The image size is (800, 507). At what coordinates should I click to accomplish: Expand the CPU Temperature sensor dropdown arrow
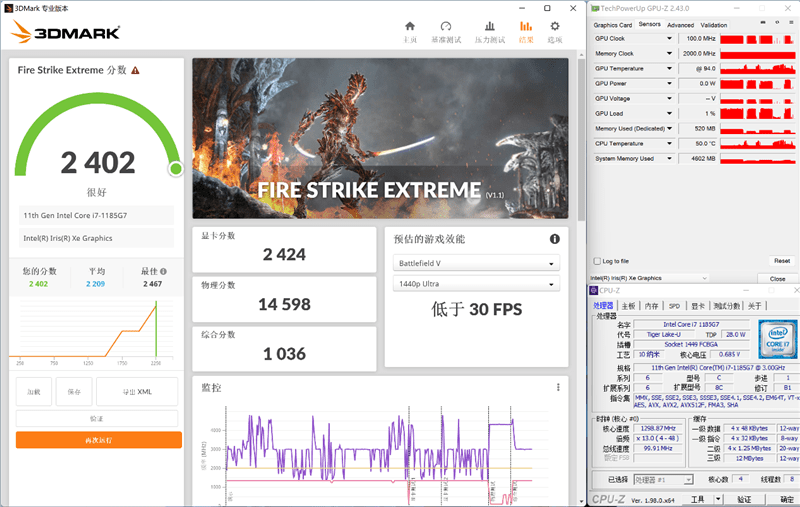pyautogui.click(x=669, y=144)
